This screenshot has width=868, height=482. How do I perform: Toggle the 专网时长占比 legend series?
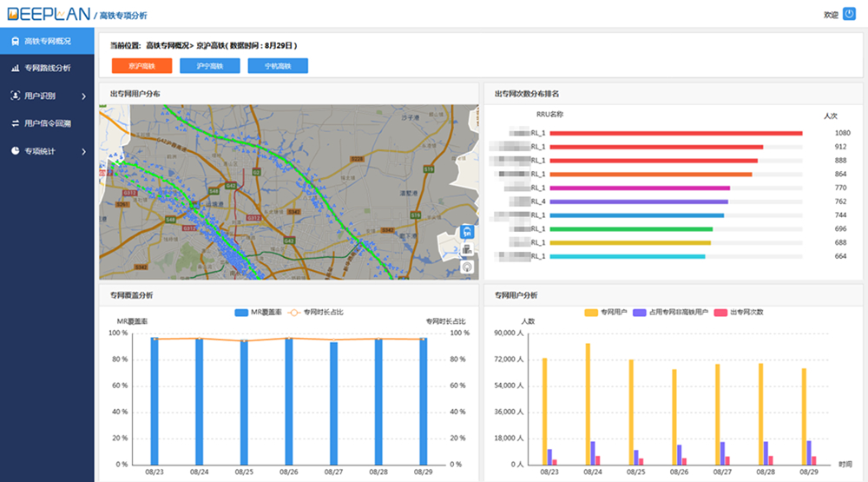311,312
